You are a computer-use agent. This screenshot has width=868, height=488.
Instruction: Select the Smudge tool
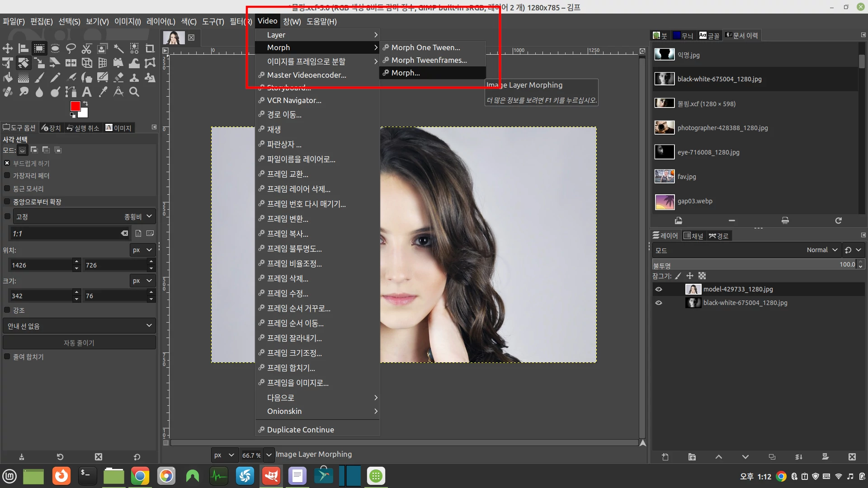click(24, 92)
